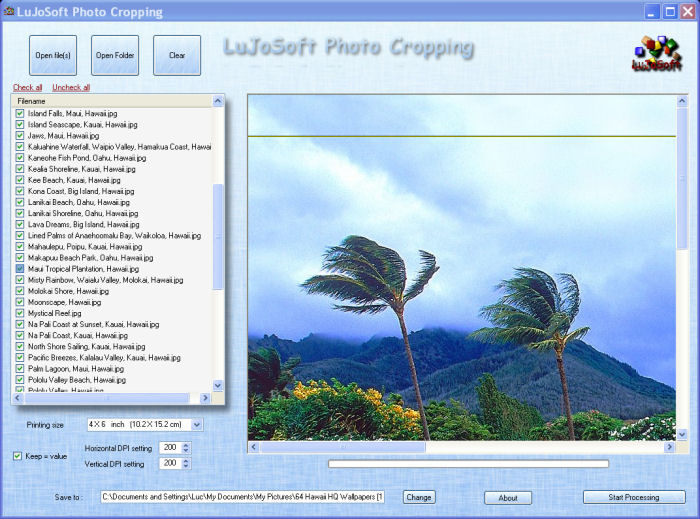Maximize the LuJoSoft Photo Cropping window
700x519 pixels.
tap(670, 11)
